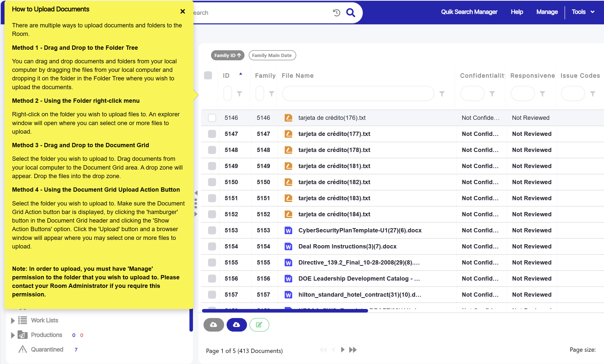Check the box for document 5155
The width and height of the screenshot is (604, 364).
212,262
